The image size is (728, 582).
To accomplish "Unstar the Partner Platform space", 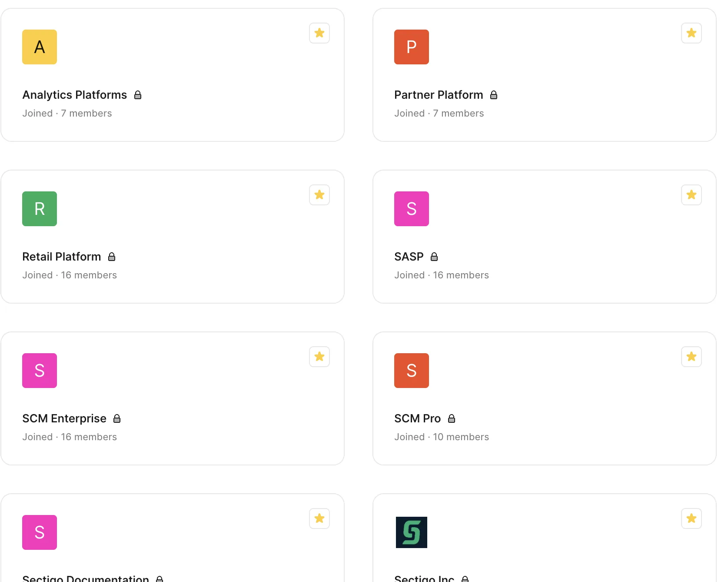I will [x=691, y=33].
